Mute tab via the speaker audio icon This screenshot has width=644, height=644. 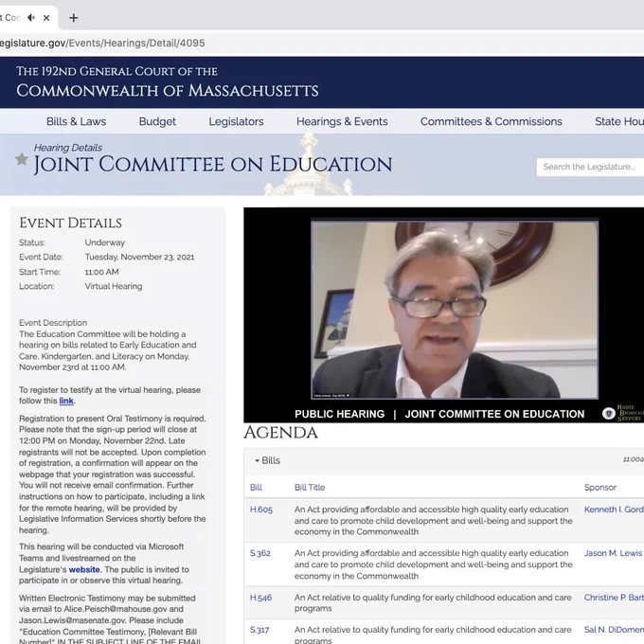[31, 18]
